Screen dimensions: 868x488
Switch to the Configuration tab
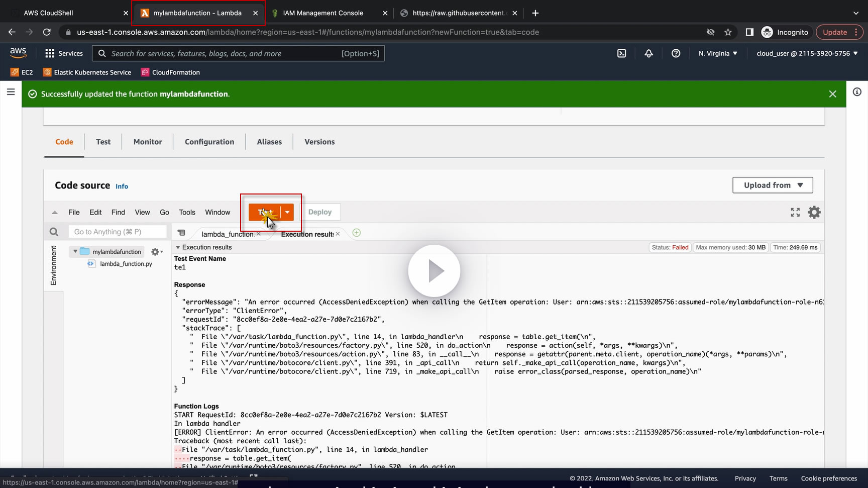(x=209, y=142)
